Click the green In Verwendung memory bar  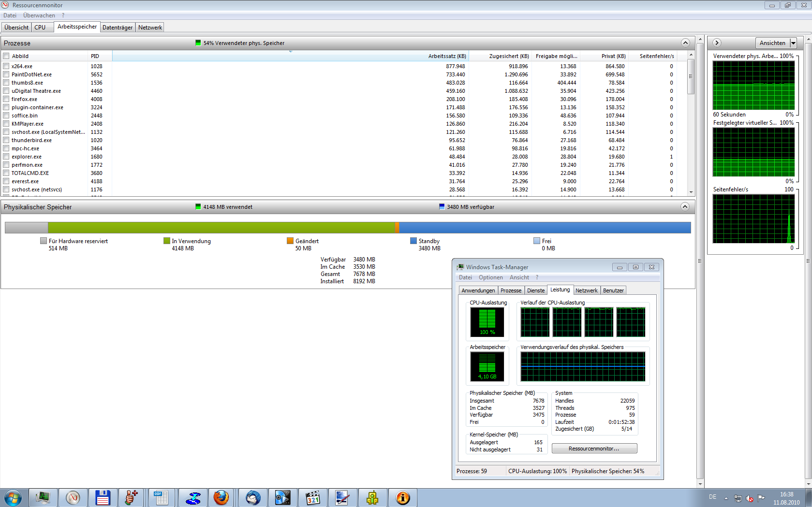pyautogui.click(x=221, y=228)
